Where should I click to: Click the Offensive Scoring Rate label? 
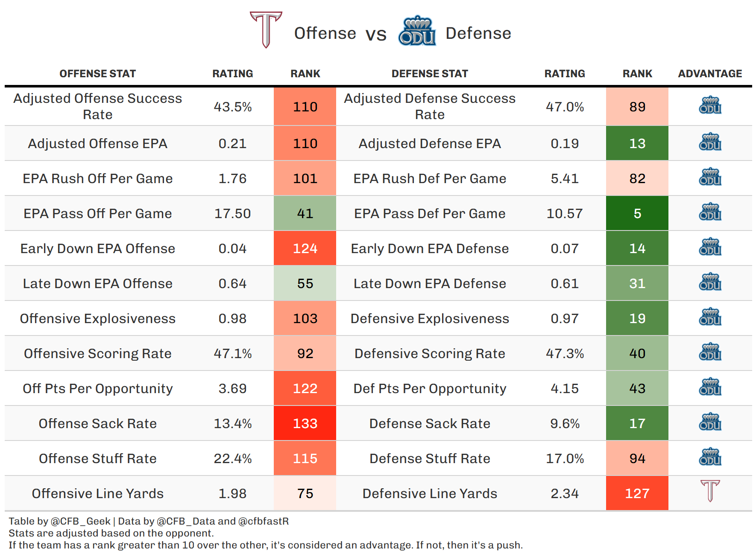click(x=97, y=353)
